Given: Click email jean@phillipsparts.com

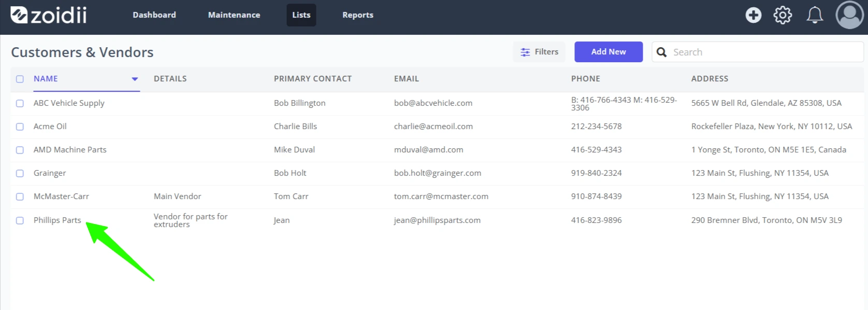Looking at the screenshot, I should click(437, 220).
